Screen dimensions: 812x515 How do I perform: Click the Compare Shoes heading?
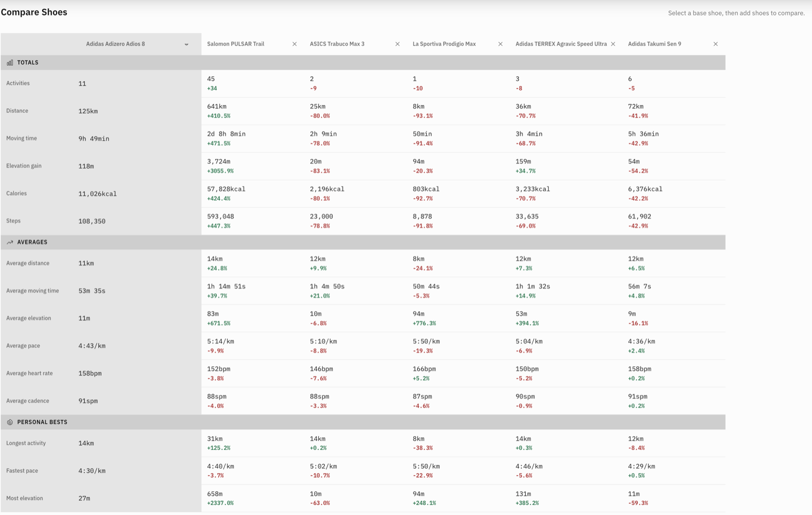click(x=34, y=12)
